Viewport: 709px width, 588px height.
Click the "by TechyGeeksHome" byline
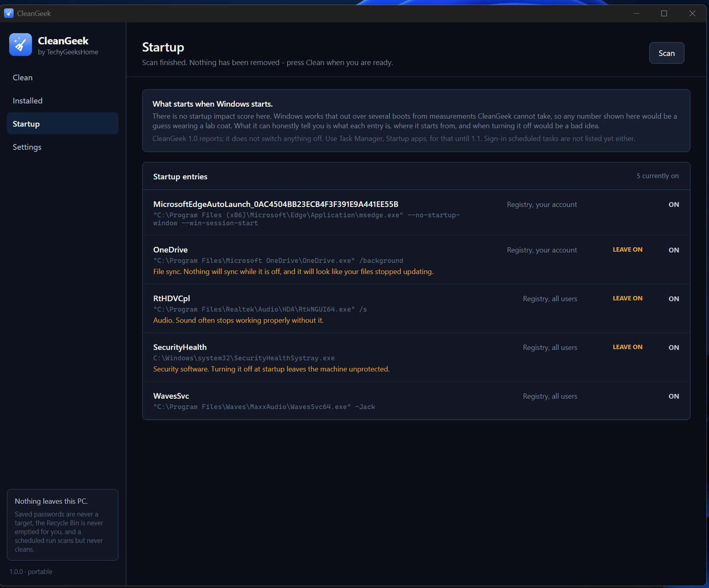click(x=68, y=52)
